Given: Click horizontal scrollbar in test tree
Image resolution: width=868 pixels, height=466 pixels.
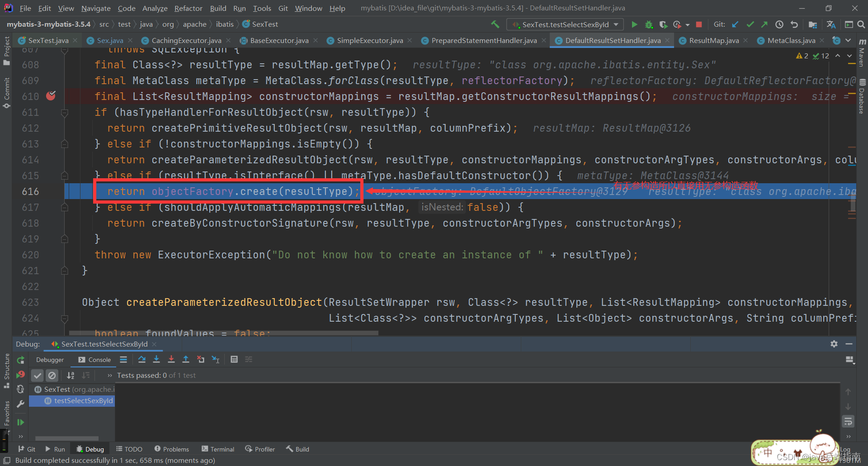Looking at the screenshot, I should click(67, 438).
